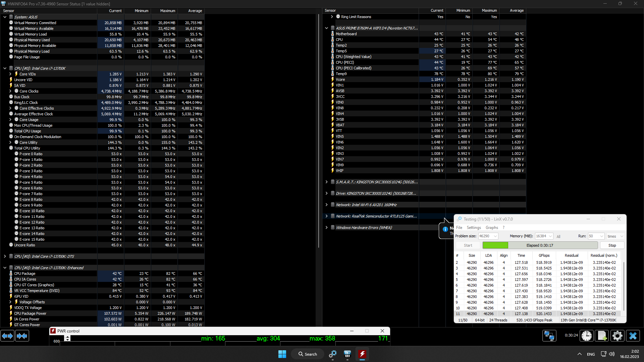Open the Settings menu in LinX

pyautogui.click(x=474, y=228)
